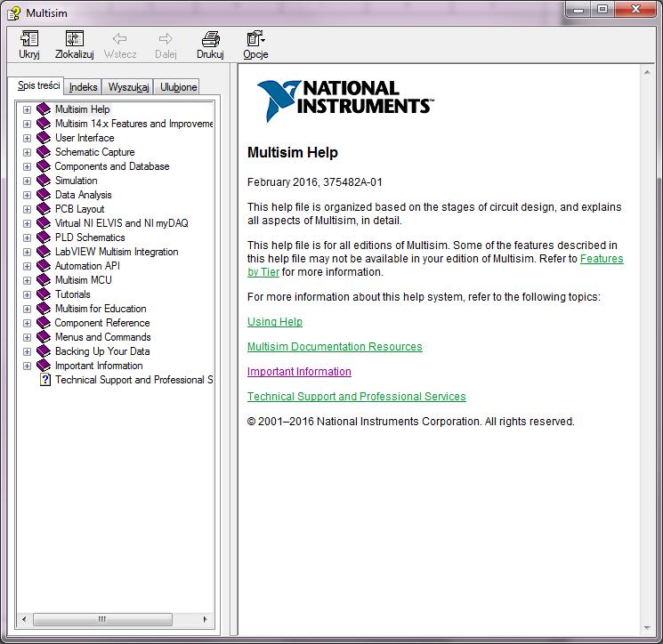Image resolution: width=663 pixels, height=644 pixels.
Task: Click the book icon beside Menus and Commands
Action: click(x=44, y=337)
